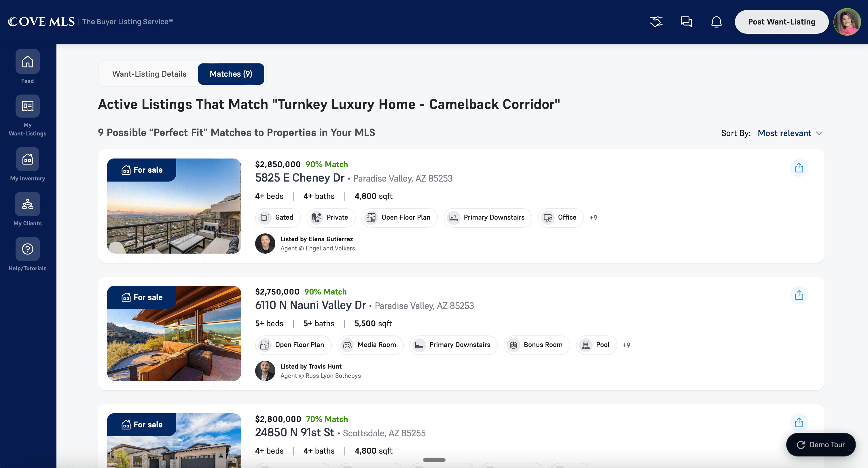Click Post Want-Listing button

tap(781, 22)
